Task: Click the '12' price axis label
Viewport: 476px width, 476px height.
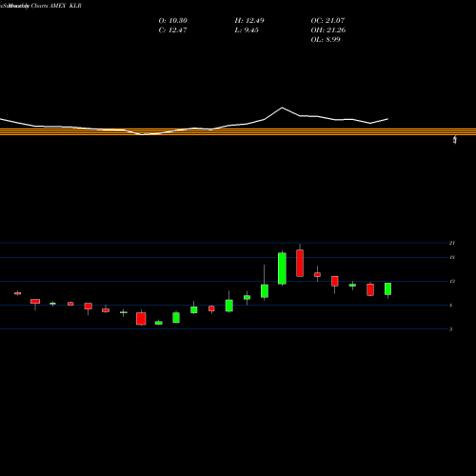Action: point(452,281)
